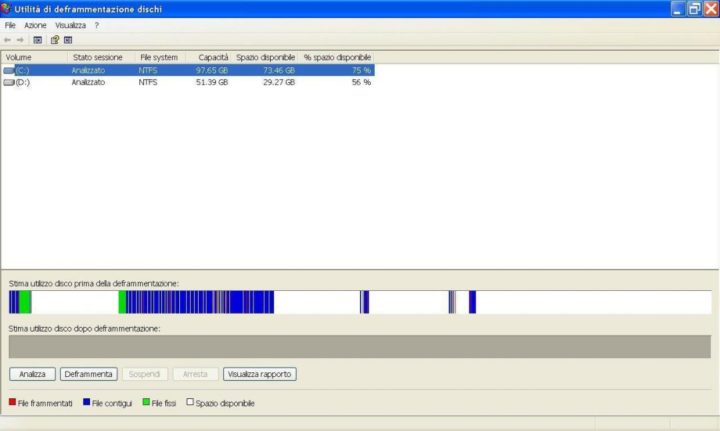Click the NTFS cell of drive C:
Image resolution: width=720 pixels, height=431 pixels.
click(148, 70)
